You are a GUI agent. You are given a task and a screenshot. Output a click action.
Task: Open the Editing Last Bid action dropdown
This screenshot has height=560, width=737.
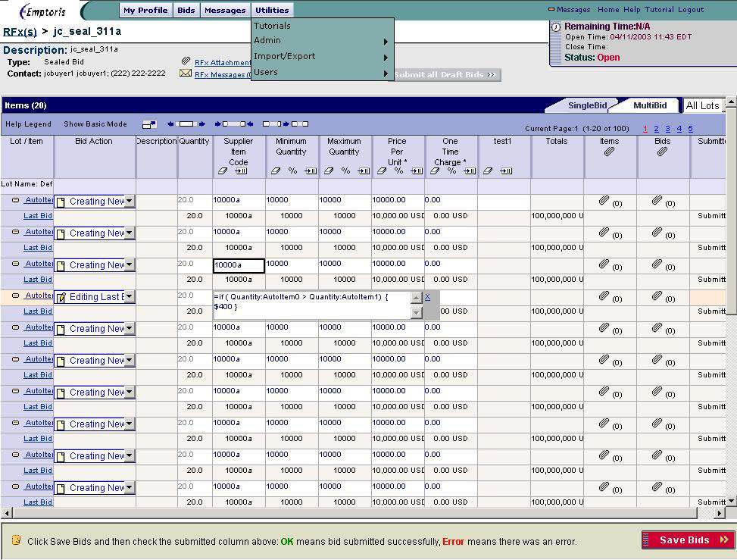(x=130, y=297)
